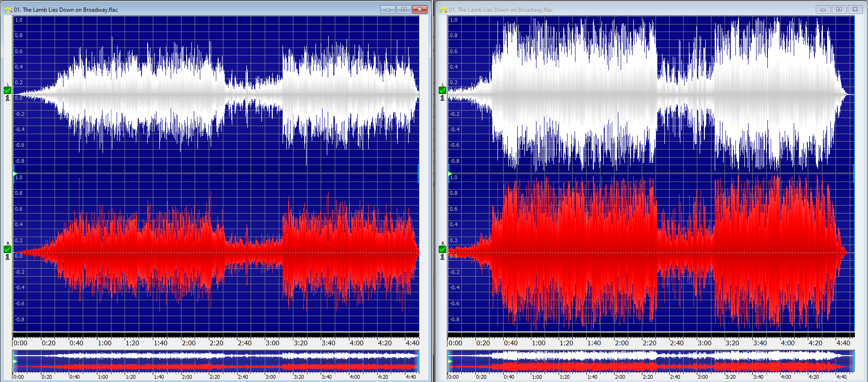Click the white L channel waveform in the left window

(x=216, y=95)
